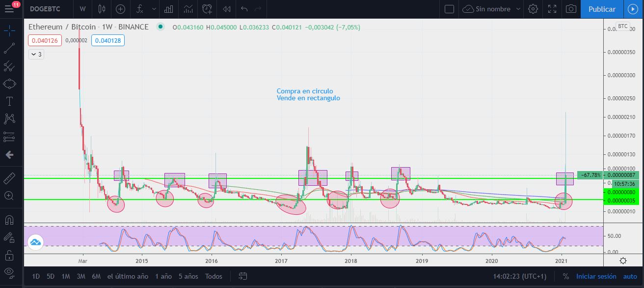Screen dimensions: 644x288
Task: Select the ruler measure tool
Action: (9, 177)
